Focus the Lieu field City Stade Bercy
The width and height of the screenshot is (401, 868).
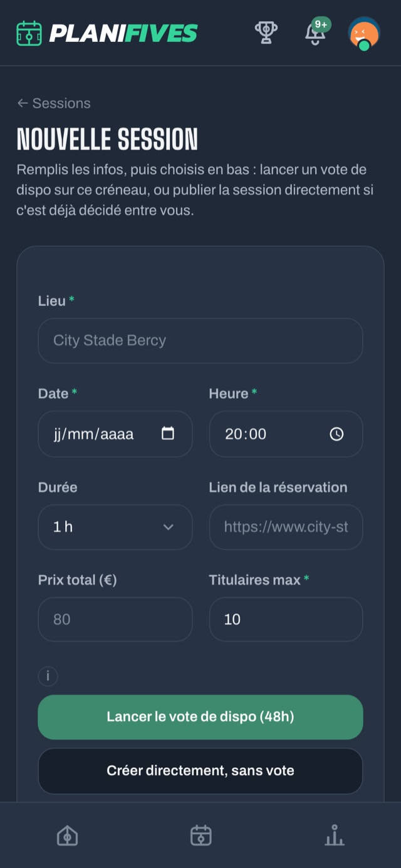coord(200,340)
